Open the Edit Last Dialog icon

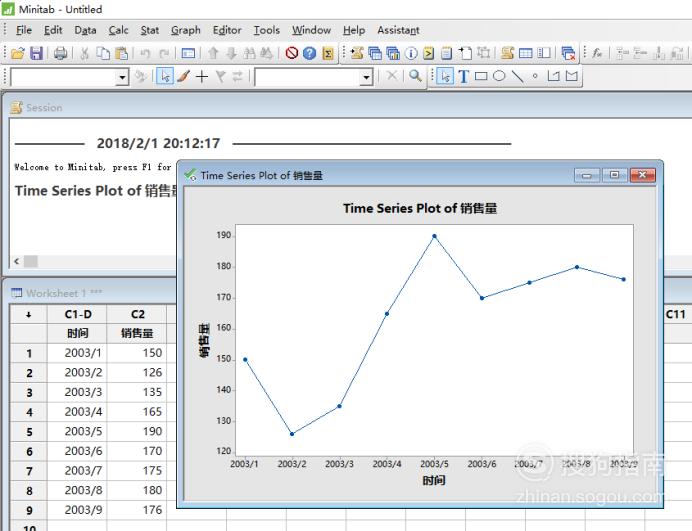tap(188, 53)
